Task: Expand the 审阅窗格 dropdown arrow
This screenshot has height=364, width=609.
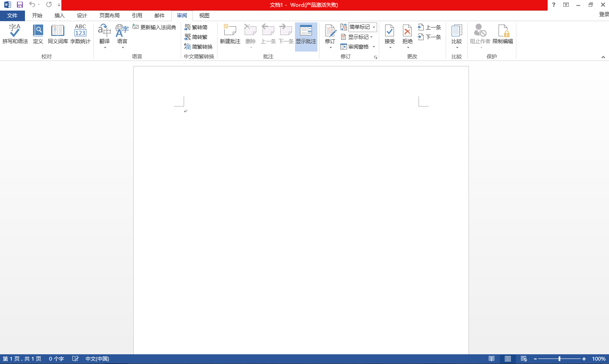Action: pos(374,47)
